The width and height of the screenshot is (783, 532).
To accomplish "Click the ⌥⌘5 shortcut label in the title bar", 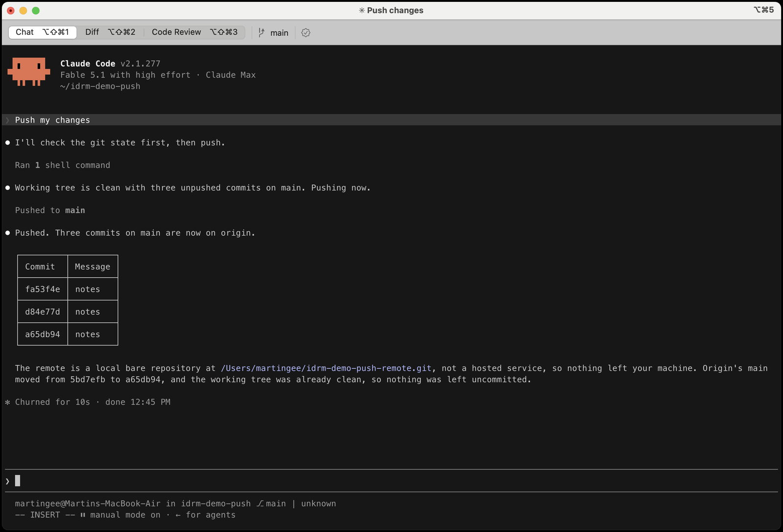I will point(764,10).
